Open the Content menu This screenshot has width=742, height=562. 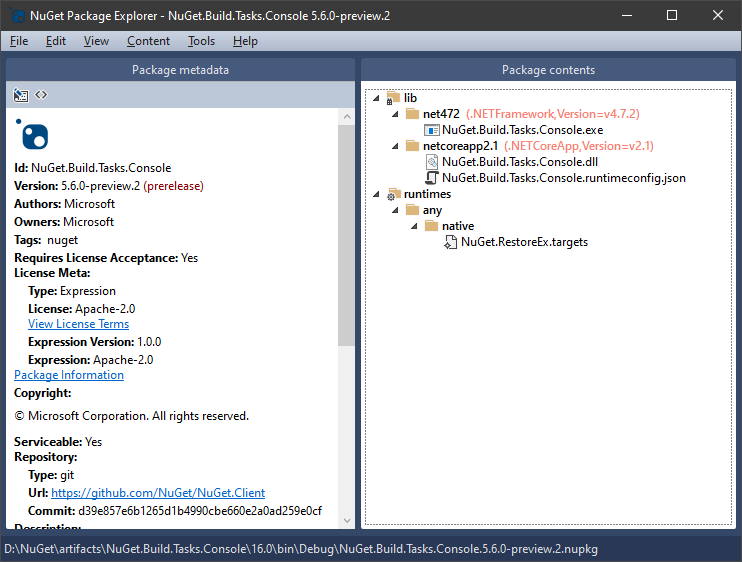(x=148, y=41)
